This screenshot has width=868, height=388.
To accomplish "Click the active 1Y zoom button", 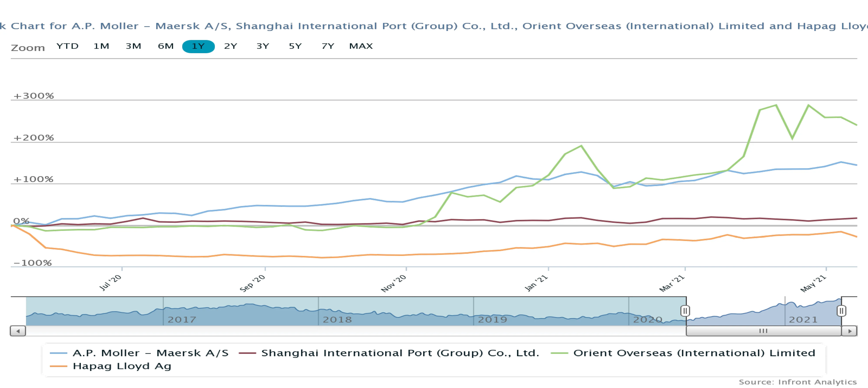I will click(x=198, y=46).
